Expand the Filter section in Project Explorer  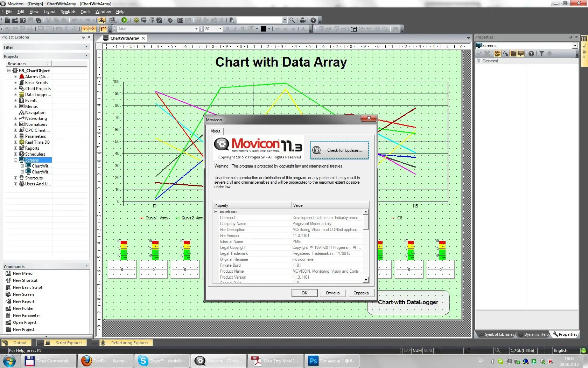[86, 47]
